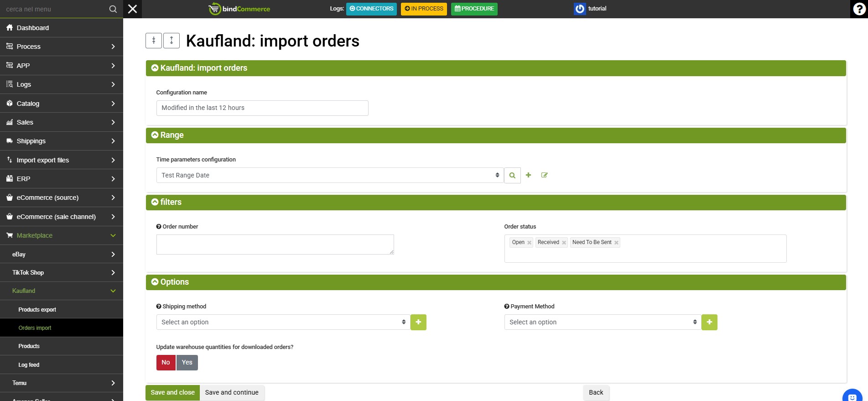The height and width of the screenshot is (401, 868).
Task: Go to the Dashboard
Action: pyautogui.click(x=62, y=28)
